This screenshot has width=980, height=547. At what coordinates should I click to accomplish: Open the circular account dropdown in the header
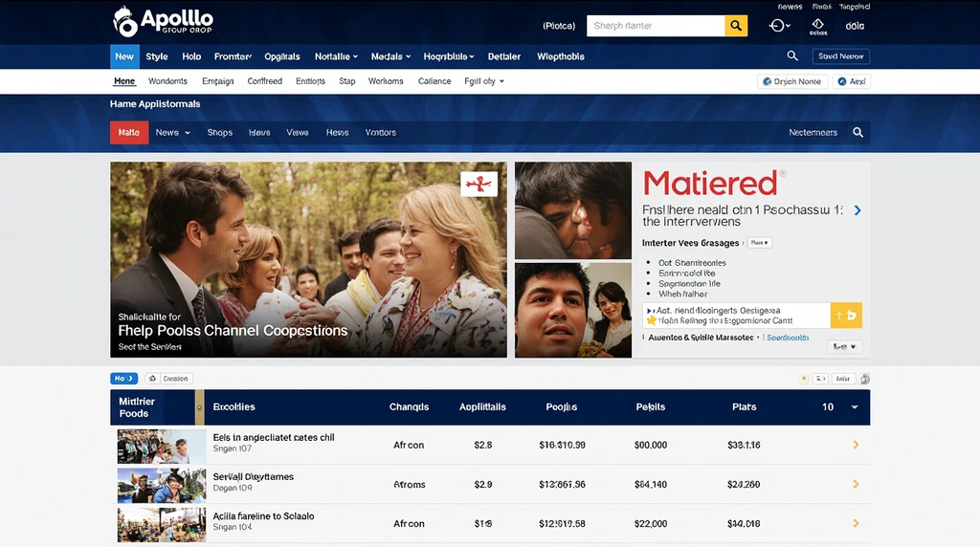point(781,26)
